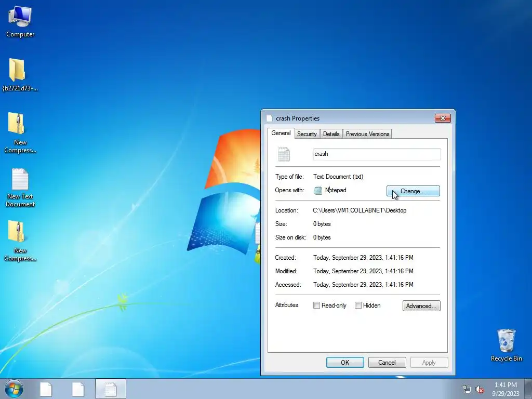This screenshot has width=532, height=399.
Task: Open the Recycle Bin icon
Action: point(506,345)
